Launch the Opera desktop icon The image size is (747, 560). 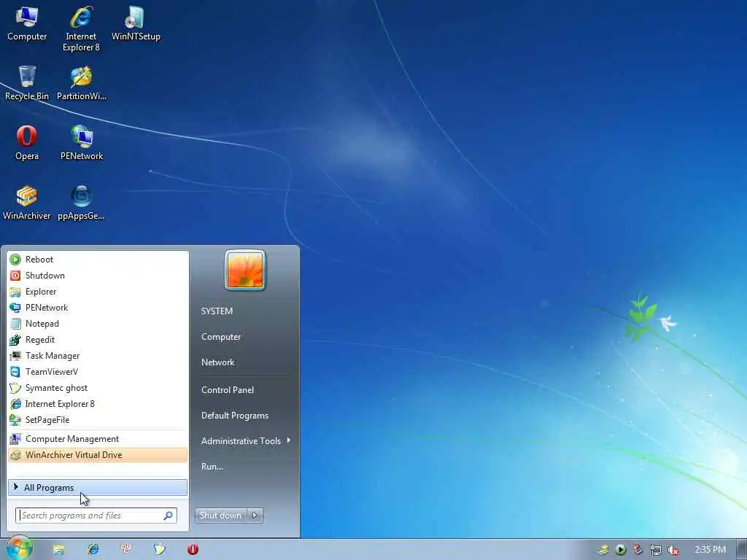pos(27,143)
